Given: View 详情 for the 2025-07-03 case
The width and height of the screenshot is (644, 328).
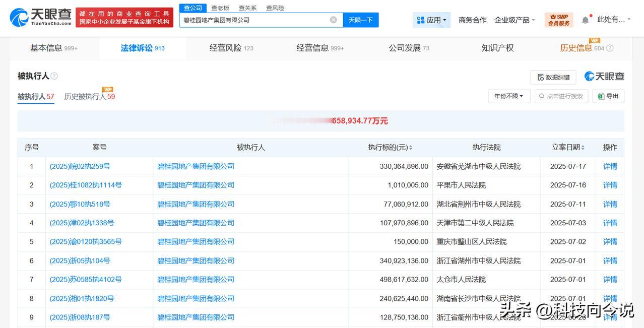Looking at the screenshot, I should pos(610,223).
